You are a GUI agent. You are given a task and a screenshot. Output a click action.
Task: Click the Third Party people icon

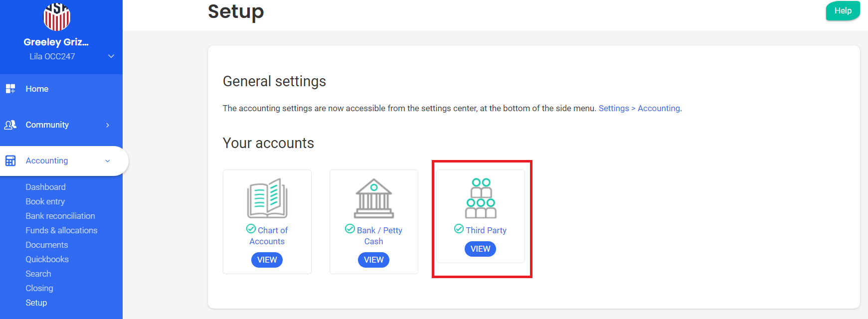(x=481, y=198)
